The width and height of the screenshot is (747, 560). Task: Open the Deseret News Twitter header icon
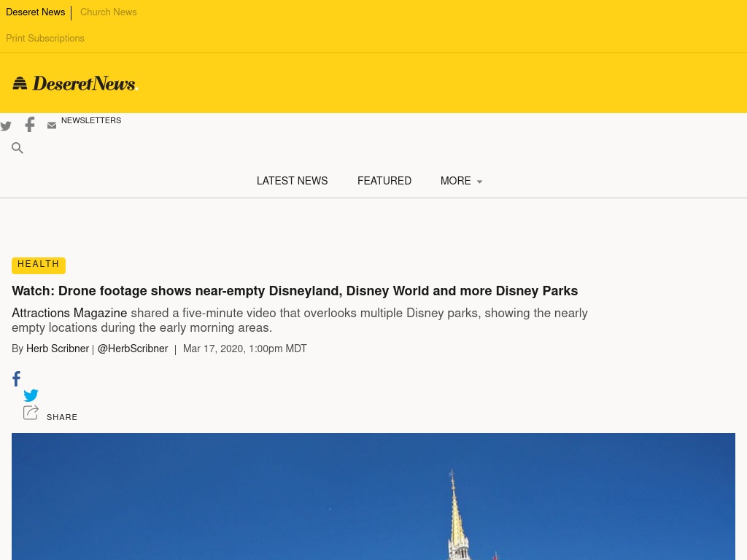tap(6, 125)
